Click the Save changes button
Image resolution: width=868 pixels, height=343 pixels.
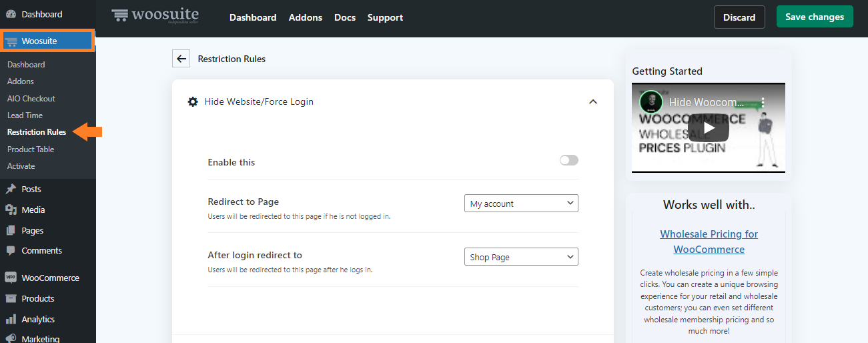pyautogui.click(x=815, y=17)
